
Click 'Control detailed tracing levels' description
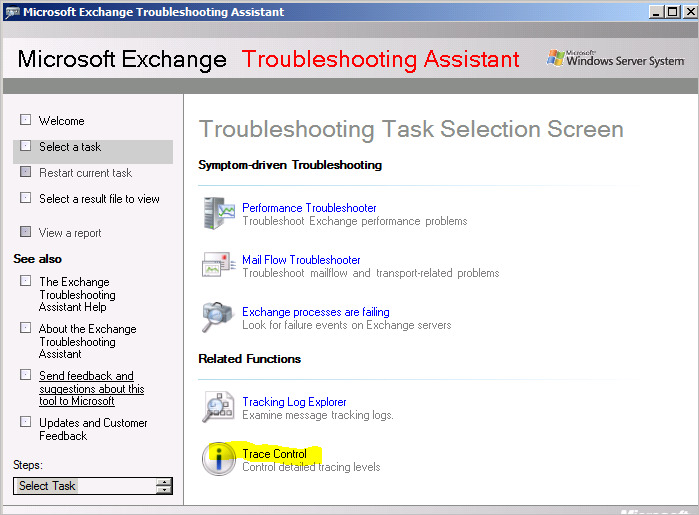click(311, 467)
